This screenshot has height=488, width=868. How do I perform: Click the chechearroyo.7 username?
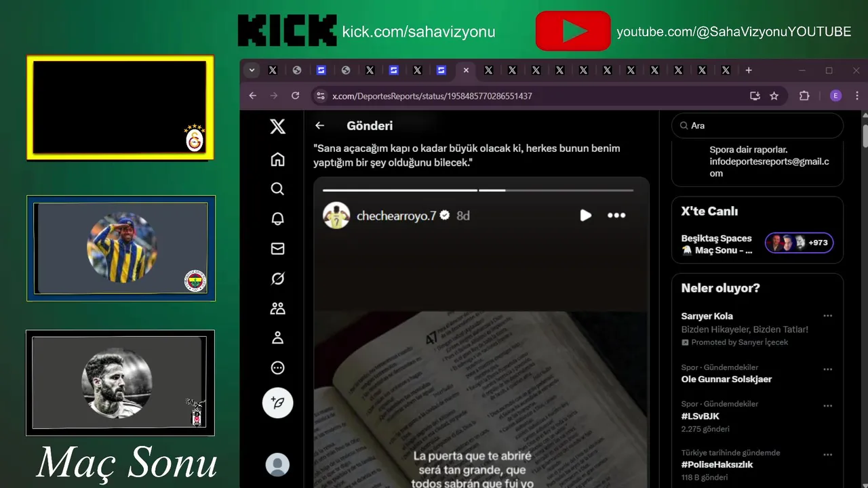[x=396, y=216]
